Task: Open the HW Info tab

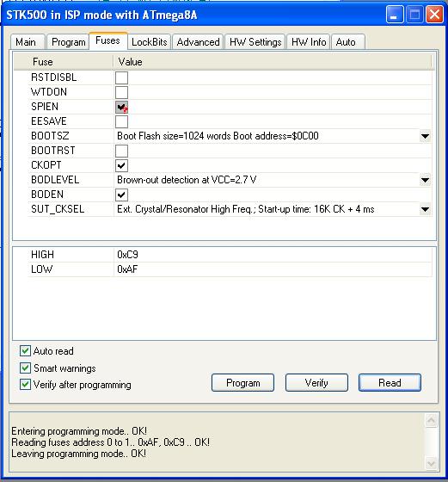Action: (309, 42)
